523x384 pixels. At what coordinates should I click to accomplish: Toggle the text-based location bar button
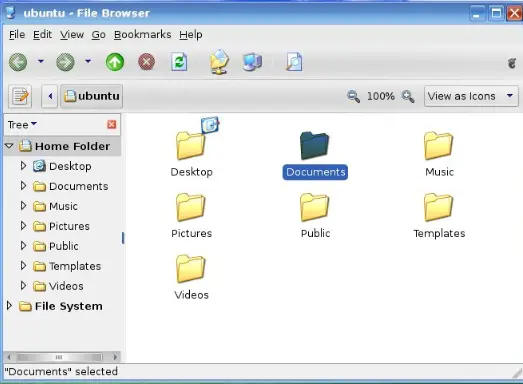pos(20,96)
